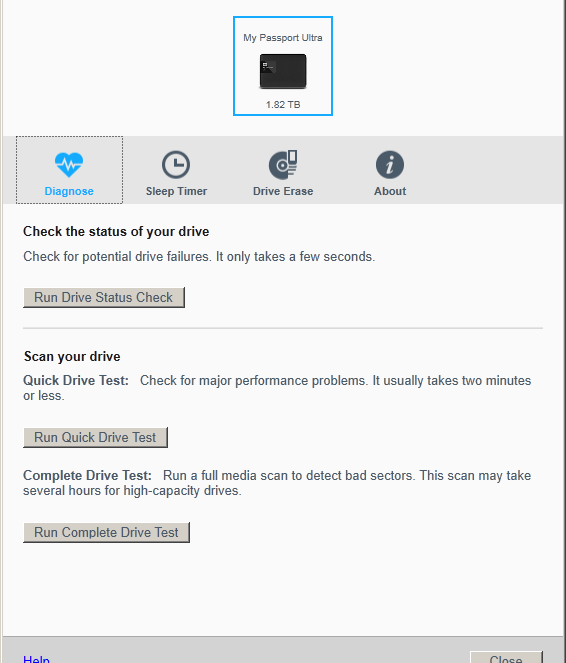Click the 'Scan your drive' heading

click(x=72, y=356)
